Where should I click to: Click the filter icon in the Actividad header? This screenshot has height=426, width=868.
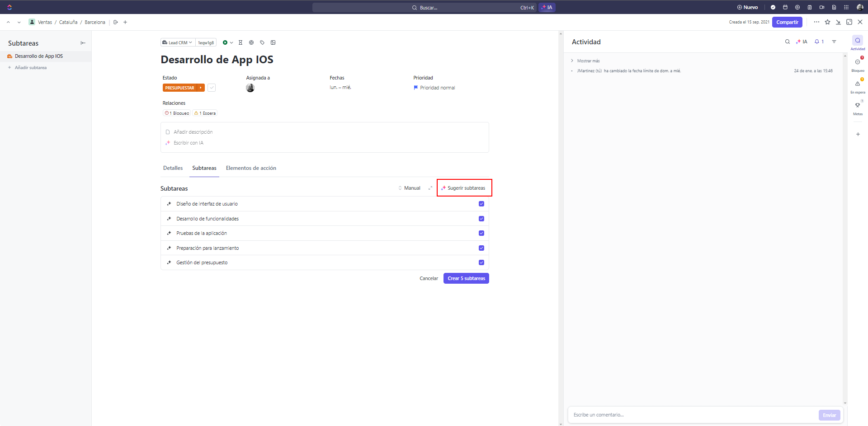point(834,42)
